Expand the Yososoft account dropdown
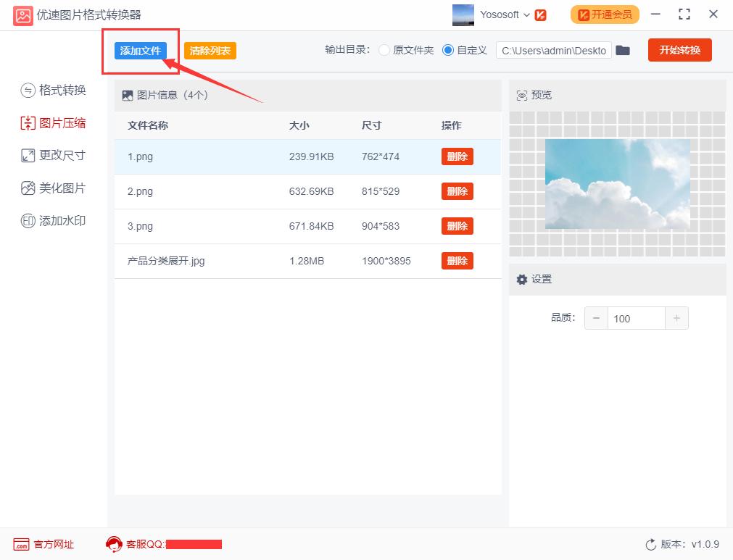The image size is (733, 560). click(527, 14)
